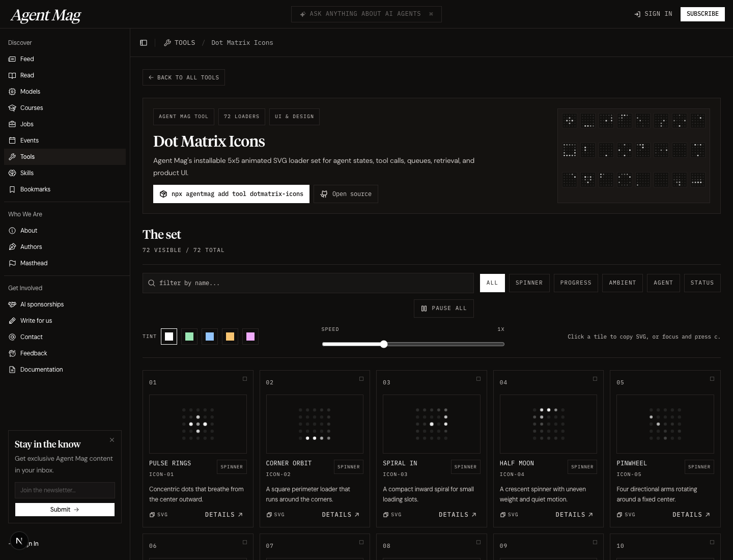Pause all animations
This screenshot has width=733, height=560.
point(443,309)
